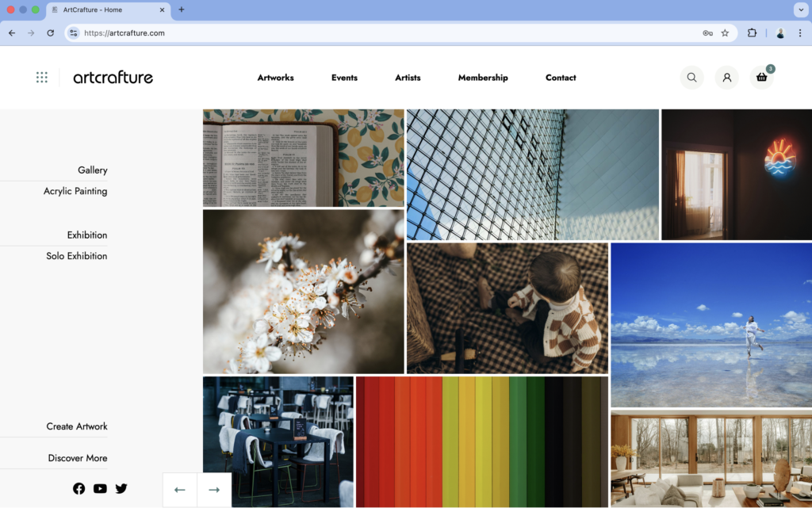Click the Chrome profile avatar icon
812x508 pixels.
pos(779,33)
